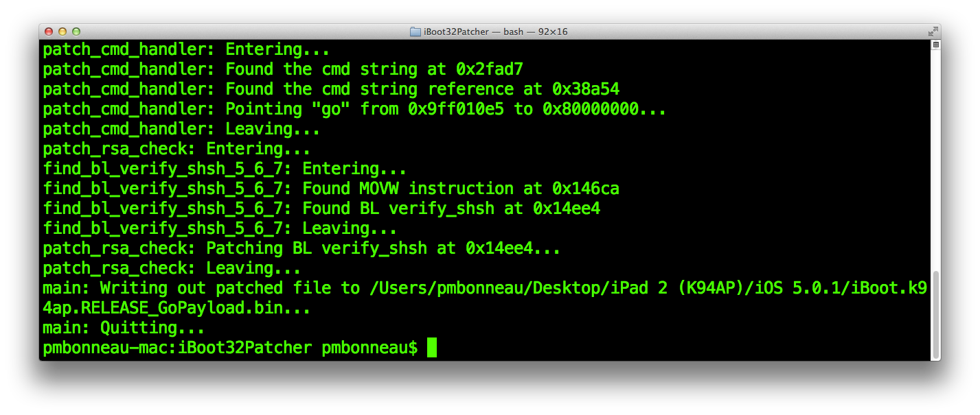Click the address 0x2fad7 in output
Viewport: 980px width, 415px height.
[490, 69]
